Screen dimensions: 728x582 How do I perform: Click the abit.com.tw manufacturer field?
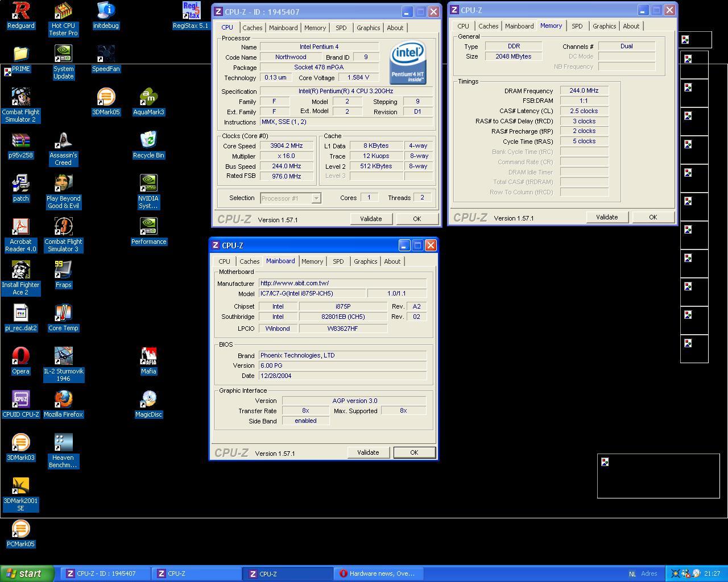(x=342, y=283)
